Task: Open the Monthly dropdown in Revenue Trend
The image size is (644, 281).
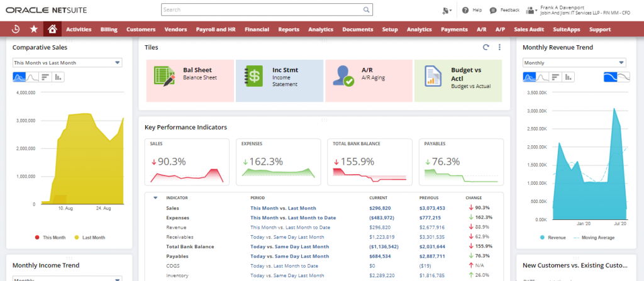Action: (x=574, y=63)
